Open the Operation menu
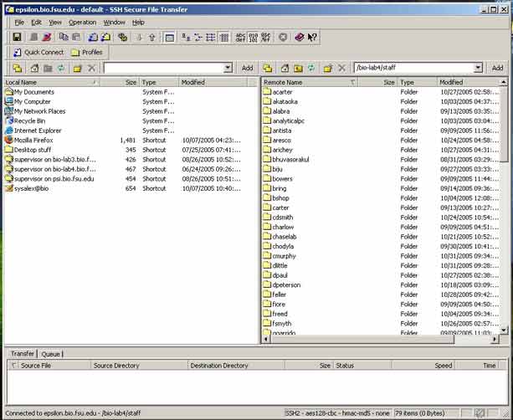Viewport: 513px width, 420px height. pyautogui.click(x=83, y=23)
